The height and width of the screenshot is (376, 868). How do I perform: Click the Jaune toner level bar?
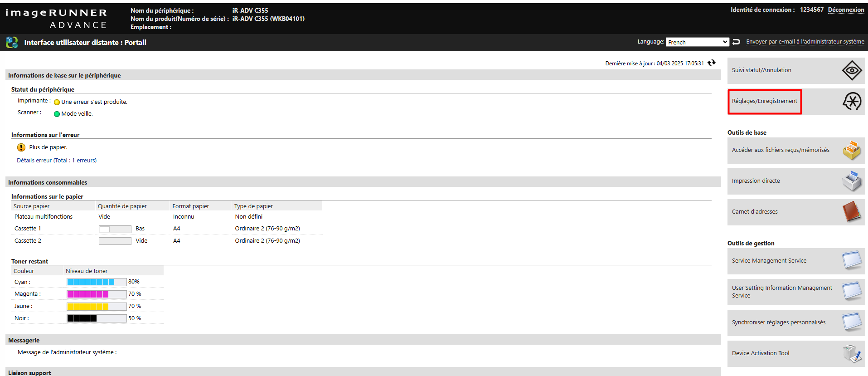97,307
